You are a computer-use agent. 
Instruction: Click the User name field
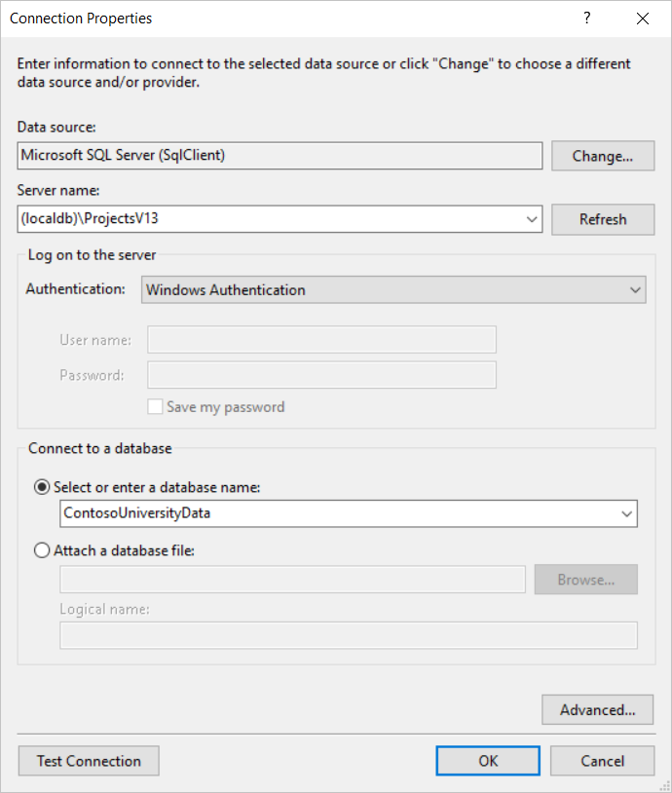pyautogui.click(x=321, y=340)
